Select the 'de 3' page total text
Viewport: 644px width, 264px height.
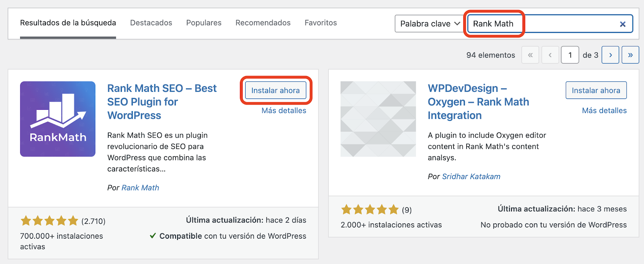coord(590,55)
